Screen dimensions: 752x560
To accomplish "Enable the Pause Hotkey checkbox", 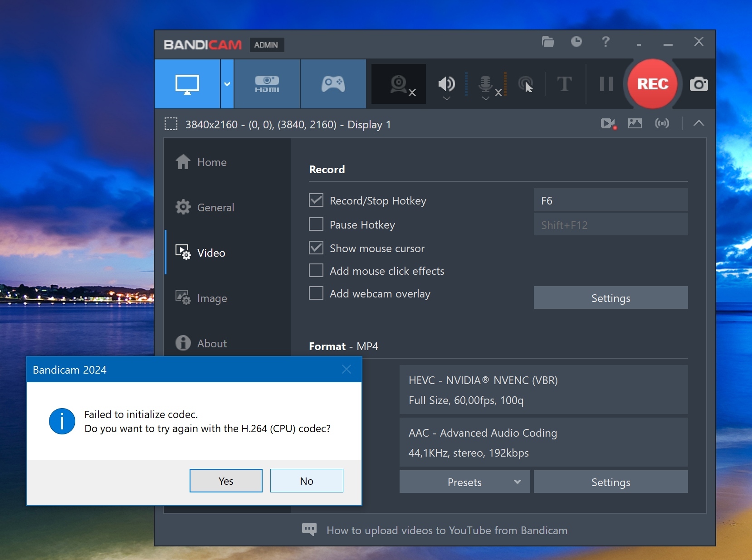I will tap(316, 224).
